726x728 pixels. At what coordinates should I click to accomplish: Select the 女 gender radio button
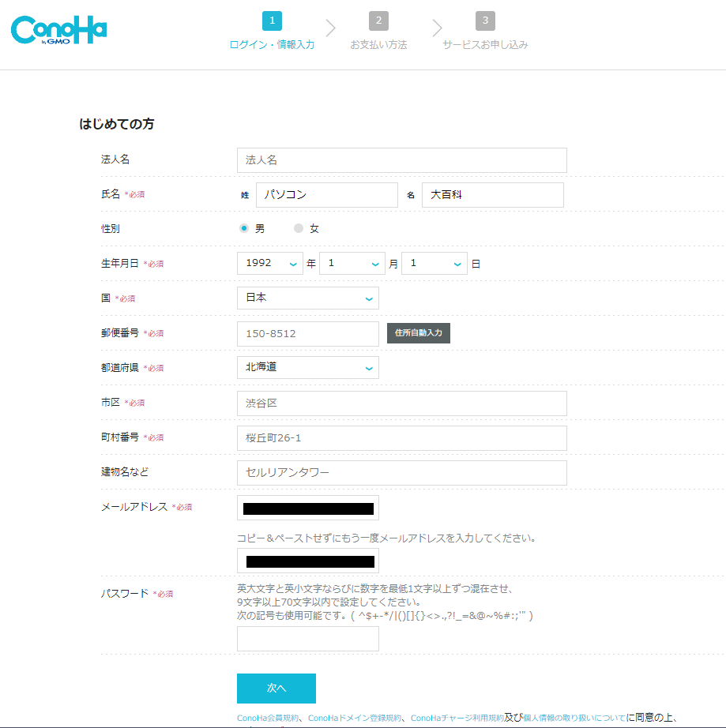tap(299, 228)
